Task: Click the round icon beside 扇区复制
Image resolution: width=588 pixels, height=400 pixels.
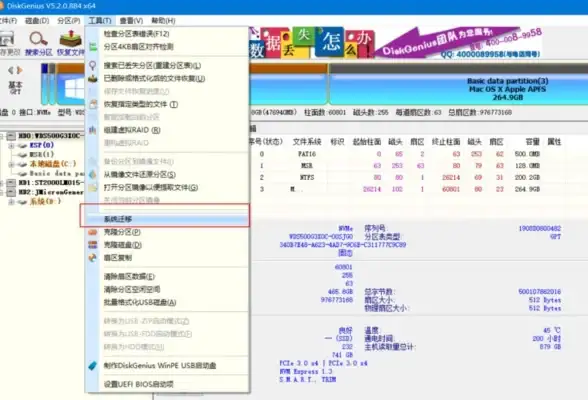Action: [93, 258]
